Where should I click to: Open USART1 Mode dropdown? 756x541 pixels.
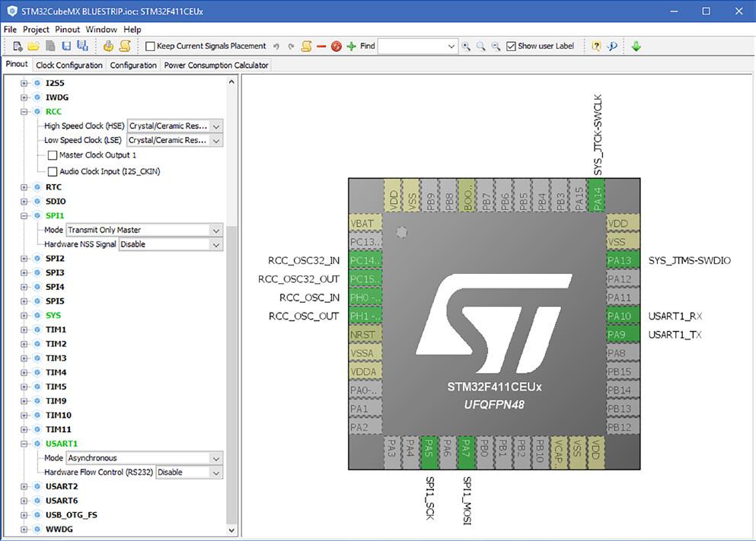pyautogui.click(x=144, y=458)
